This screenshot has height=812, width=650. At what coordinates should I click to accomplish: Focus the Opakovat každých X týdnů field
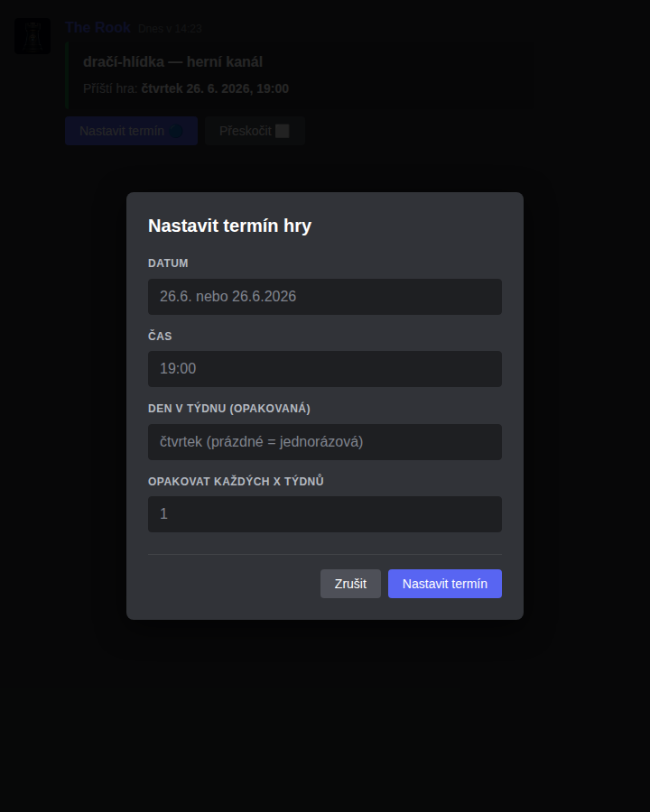(x=325, y=514)
